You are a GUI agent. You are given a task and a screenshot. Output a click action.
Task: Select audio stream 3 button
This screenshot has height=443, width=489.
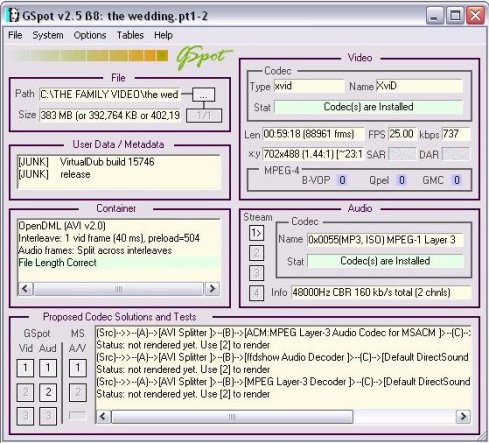(x=256, y=273)
